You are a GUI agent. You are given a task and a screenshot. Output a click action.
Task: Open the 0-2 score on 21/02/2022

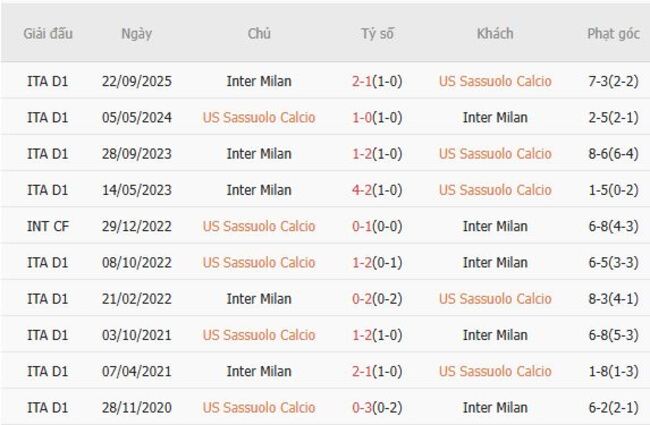[x=362, y=298]
